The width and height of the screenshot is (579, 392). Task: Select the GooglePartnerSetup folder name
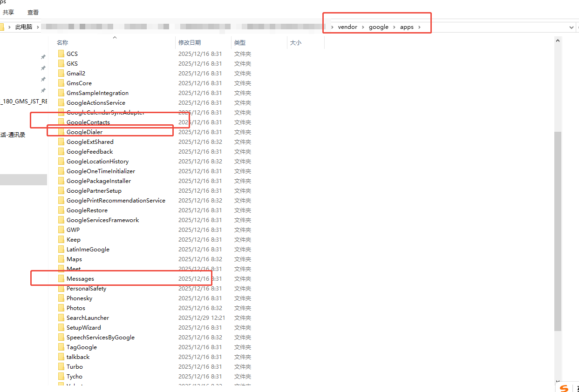(94, 190)
